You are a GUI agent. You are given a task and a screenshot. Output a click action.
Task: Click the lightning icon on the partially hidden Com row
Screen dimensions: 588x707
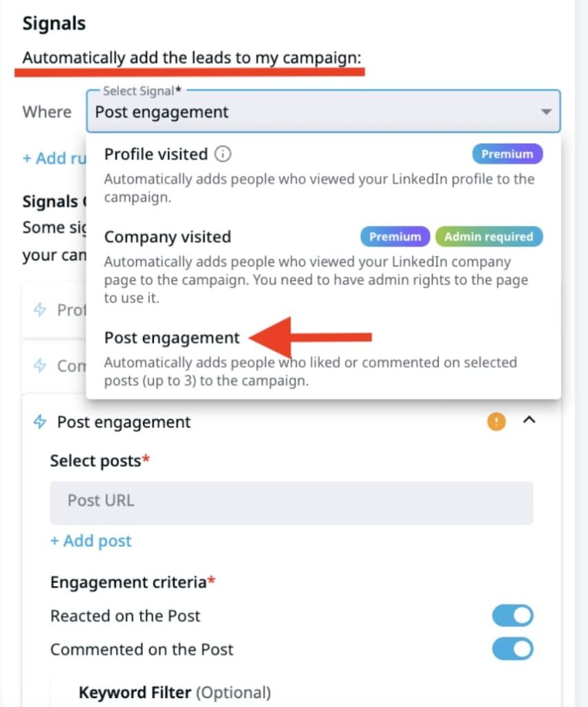[40, 365]
